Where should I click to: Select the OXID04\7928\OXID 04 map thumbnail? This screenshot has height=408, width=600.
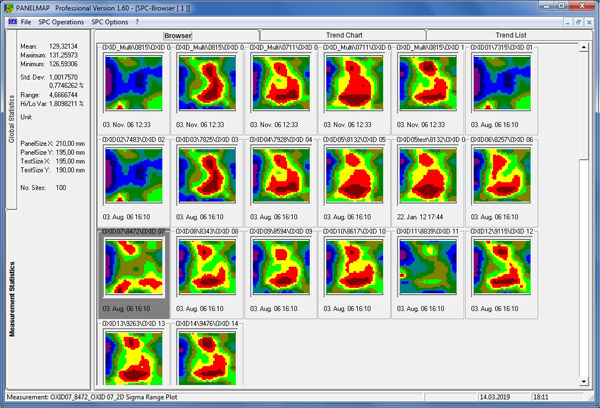click(x=281, y=175)
